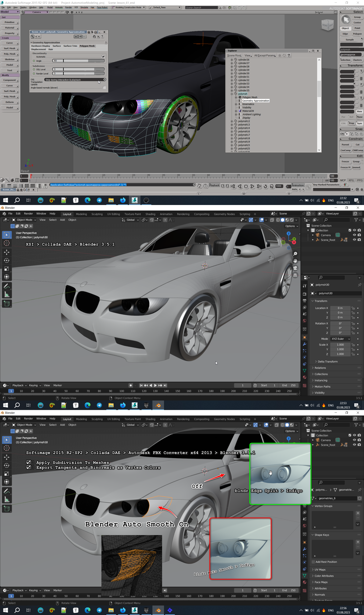Screen dimensions: 364x615
Task: Click the Cursor tool icon
Action: [x=7, y=243]
